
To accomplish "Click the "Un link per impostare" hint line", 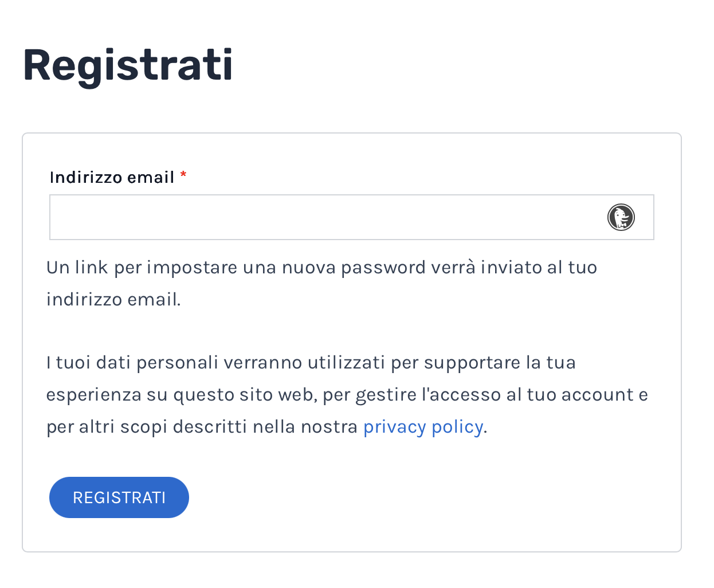I will (321, 268).
